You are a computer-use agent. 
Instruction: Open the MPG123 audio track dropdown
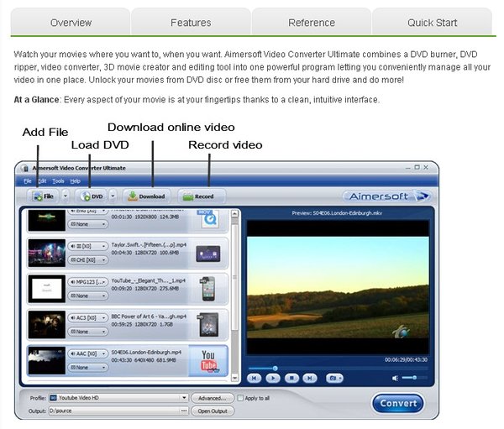87,282
